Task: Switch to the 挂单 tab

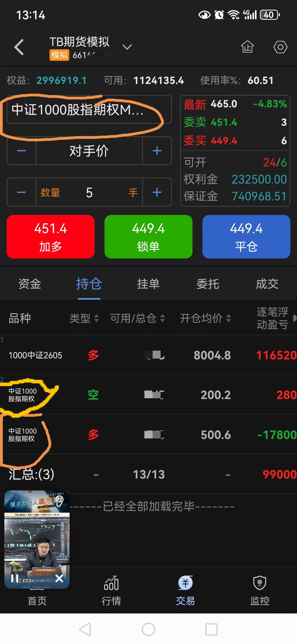Action: click(148, 284)
